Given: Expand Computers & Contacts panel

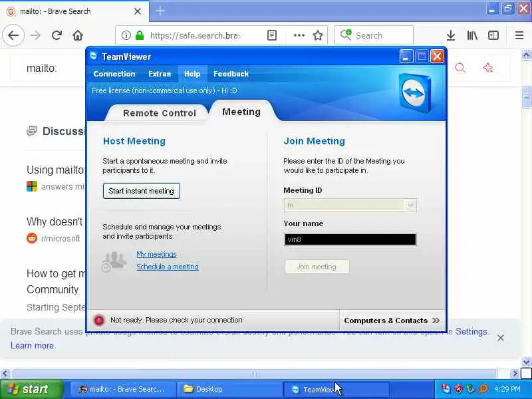Looking at the screenshot, I should click(x=392, y=321).
